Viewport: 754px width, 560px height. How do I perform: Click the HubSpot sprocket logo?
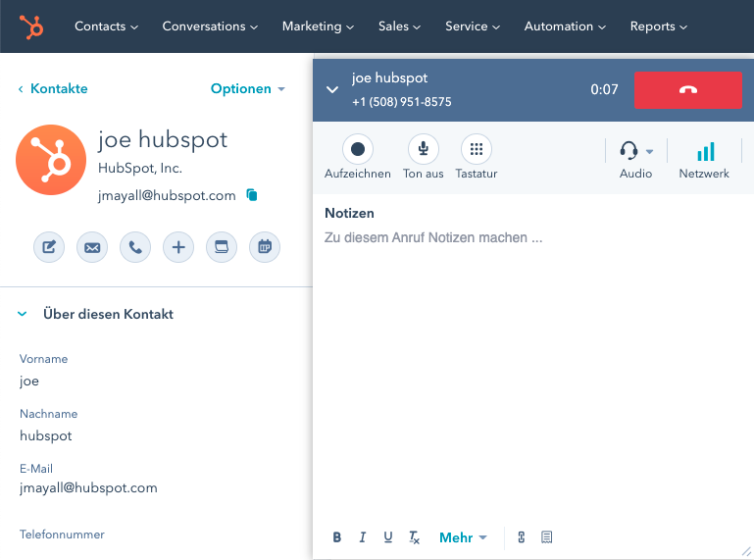pos(31,26)
